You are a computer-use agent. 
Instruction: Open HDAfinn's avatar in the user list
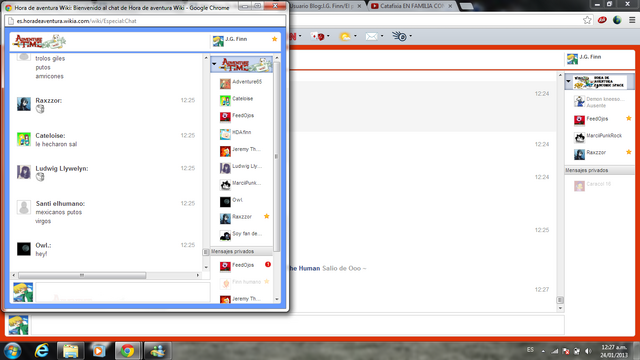click(x=225, y=134)
